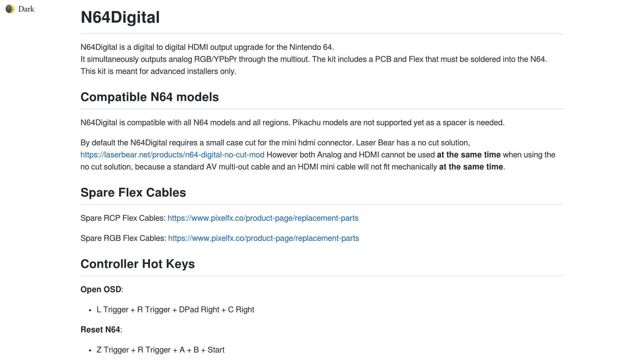Screen dimensions: 644x362
Task: Click the N64Digital main page title
Action: 120,17
